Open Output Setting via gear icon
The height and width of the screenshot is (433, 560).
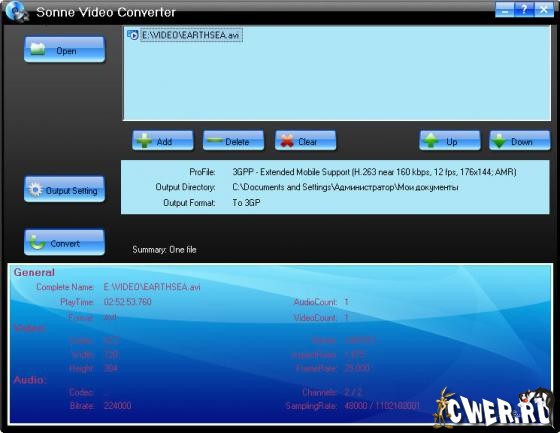[35, 189]
